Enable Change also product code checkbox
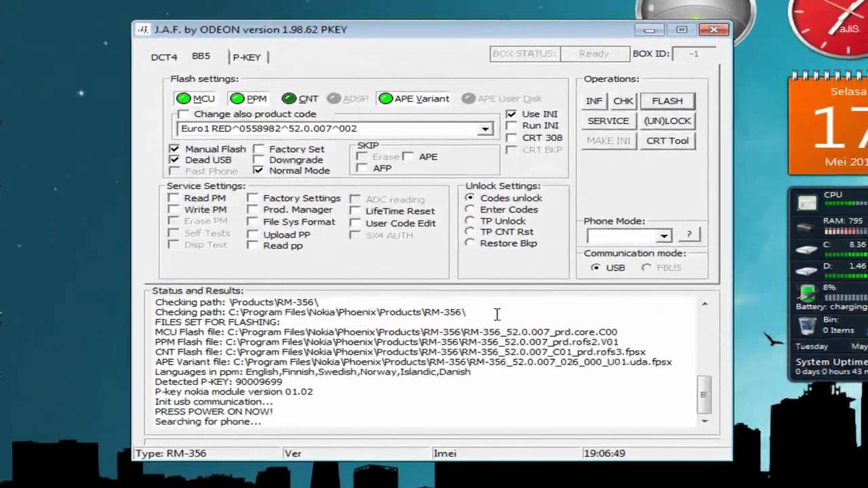868x488 pixels. coord(184,114)
